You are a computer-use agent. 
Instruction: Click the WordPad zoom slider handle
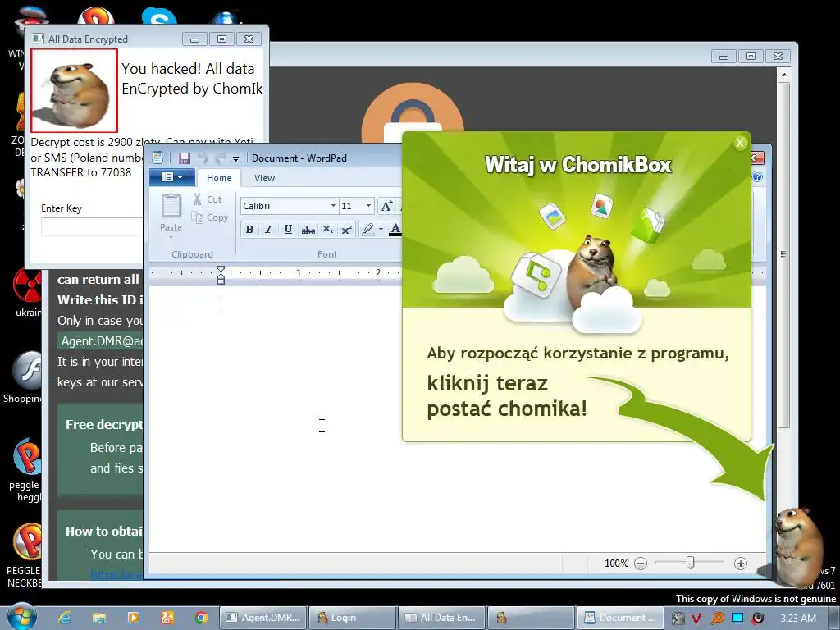[691, 563]
